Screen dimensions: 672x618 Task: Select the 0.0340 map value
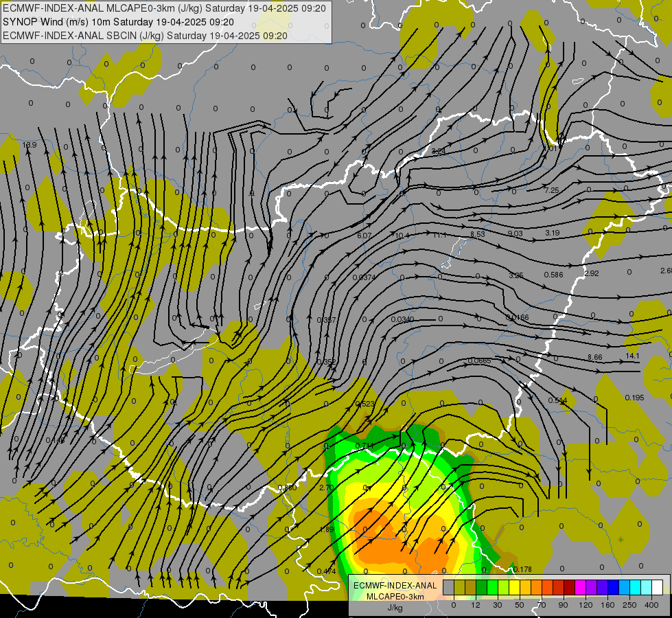(402, 319)
